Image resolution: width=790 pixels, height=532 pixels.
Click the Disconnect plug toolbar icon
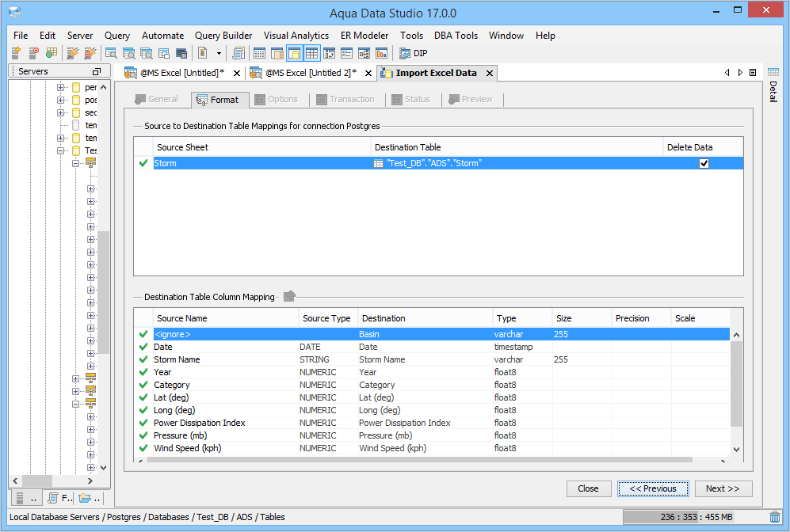point(90,53)
